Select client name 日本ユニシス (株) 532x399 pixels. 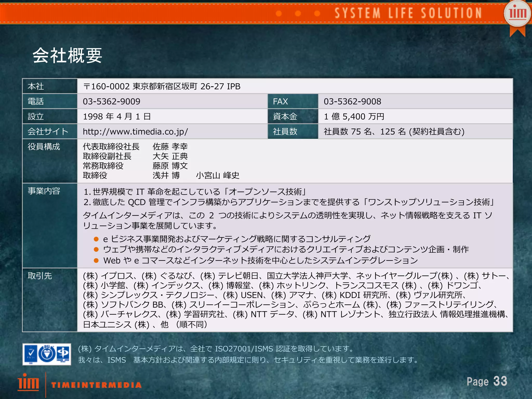pyautogui.click(x=116, y=324)
